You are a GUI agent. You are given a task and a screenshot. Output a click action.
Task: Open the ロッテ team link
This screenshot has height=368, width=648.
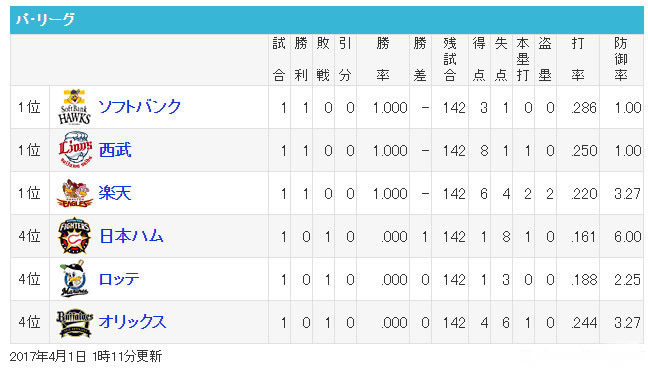coord(119,279)
